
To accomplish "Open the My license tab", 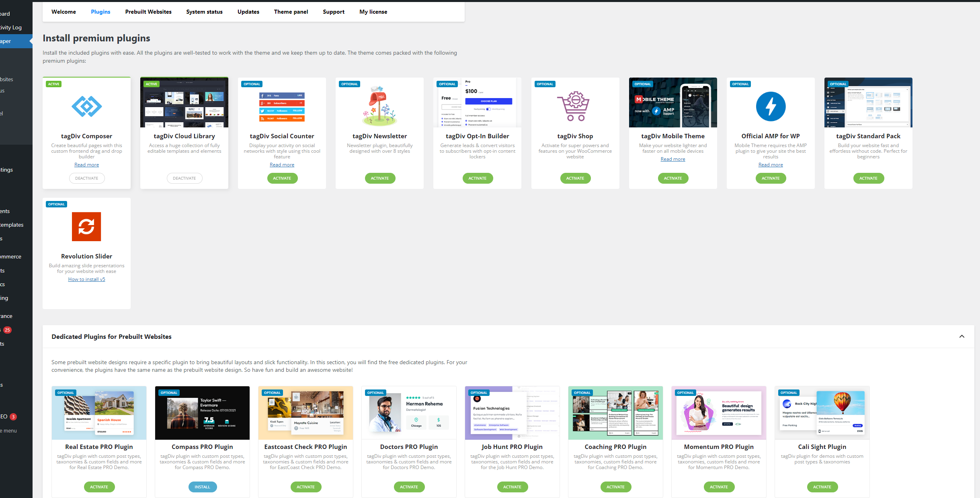I will [x=373, y=12].
